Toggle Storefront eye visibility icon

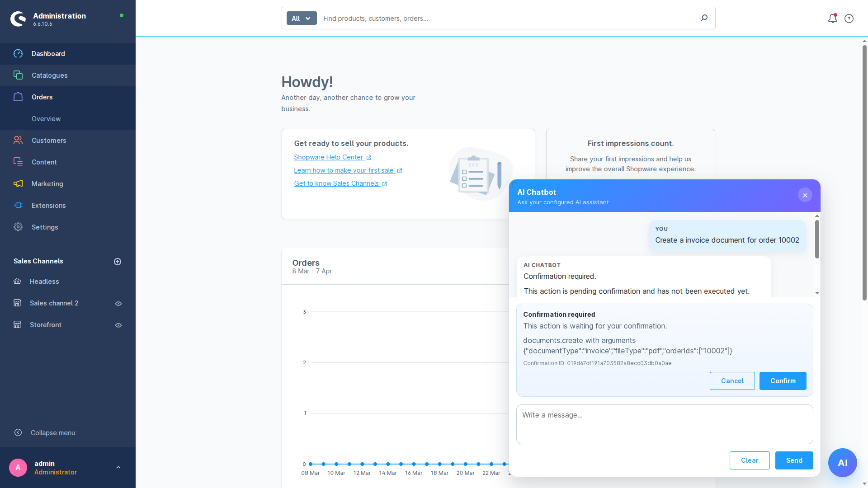(118, 325)
